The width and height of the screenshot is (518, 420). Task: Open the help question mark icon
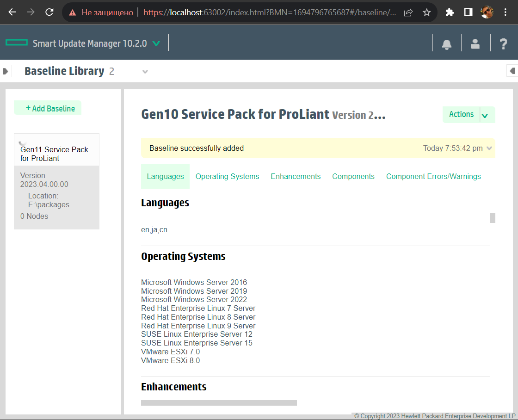point(503,44)
